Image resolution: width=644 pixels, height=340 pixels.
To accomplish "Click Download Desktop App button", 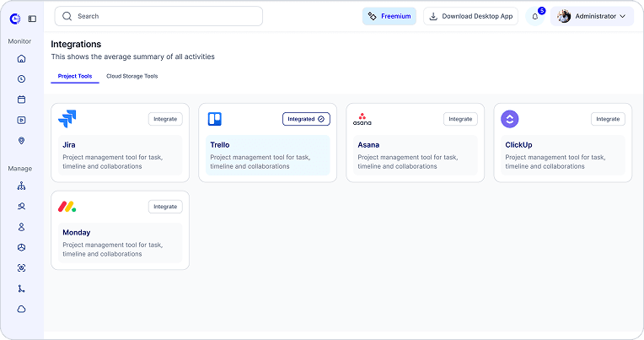I will [470, 16].
